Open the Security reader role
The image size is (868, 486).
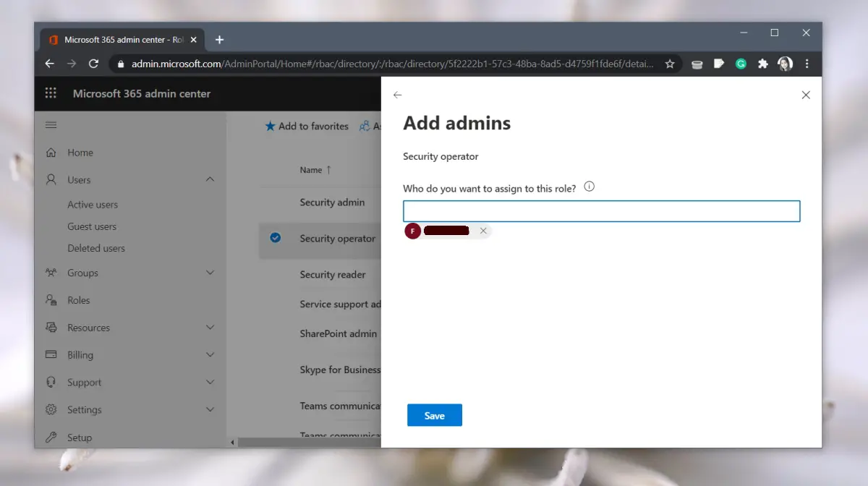point(333,275)
